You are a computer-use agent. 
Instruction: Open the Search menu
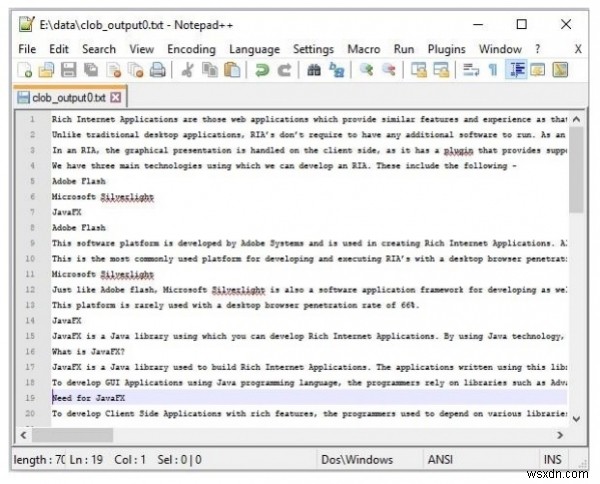[99, 49]
